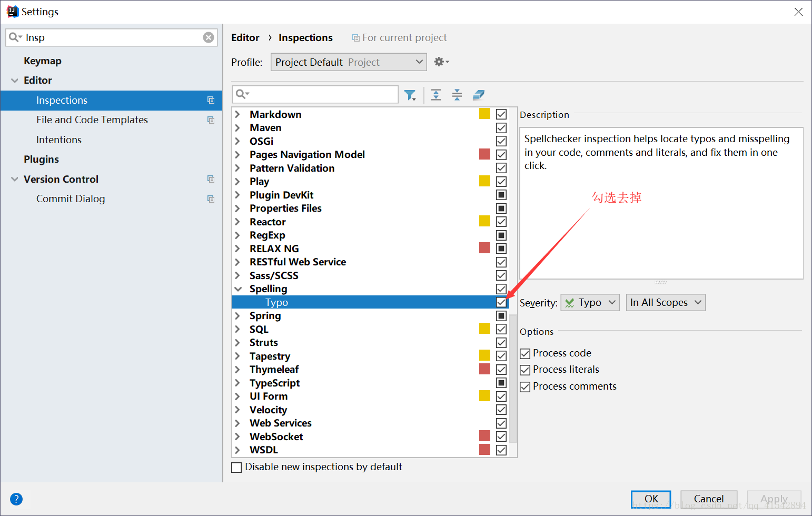Select the TypeScript row
Screen dimensions: 812x516
coord(370,383)
